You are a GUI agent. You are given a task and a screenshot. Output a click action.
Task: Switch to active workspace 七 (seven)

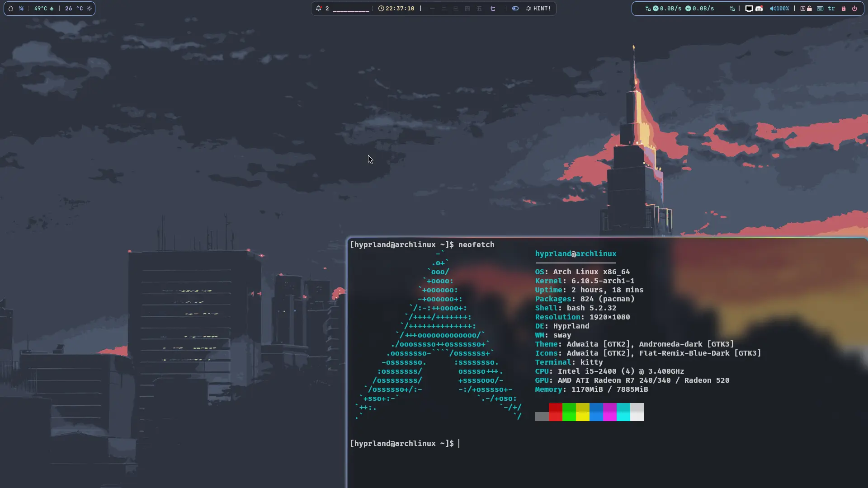(493, 9)
